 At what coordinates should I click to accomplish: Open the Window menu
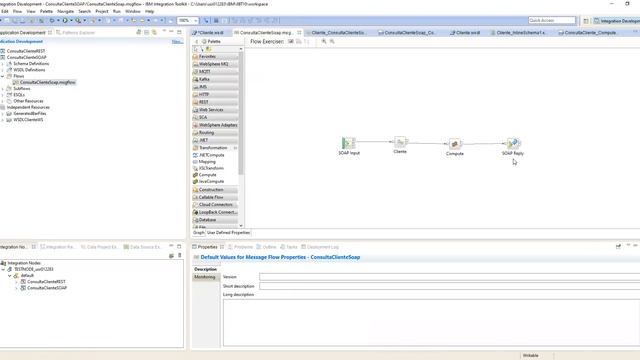(x=133, y=11)
